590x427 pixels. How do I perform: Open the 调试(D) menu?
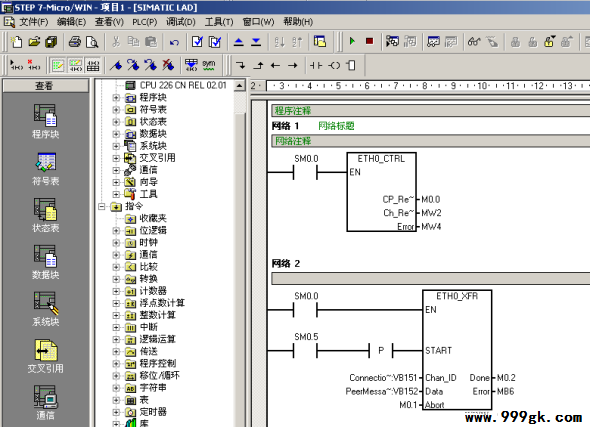(x=181, y=22)
